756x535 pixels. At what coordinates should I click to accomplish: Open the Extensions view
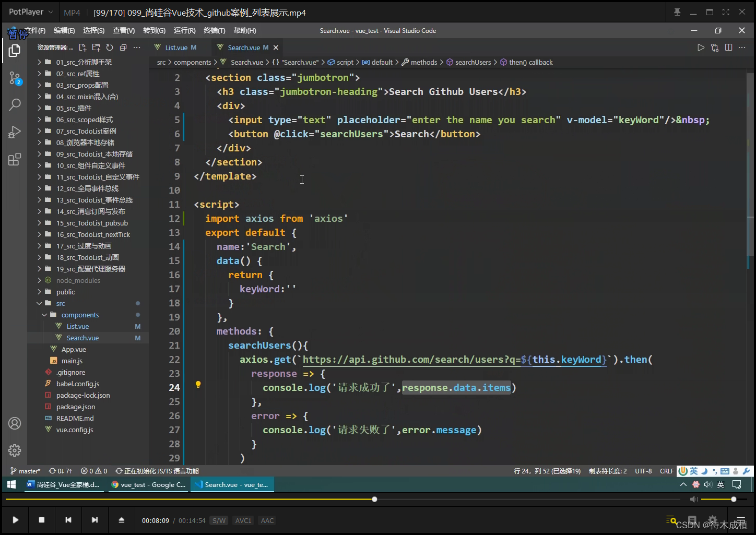coord(15,159)
